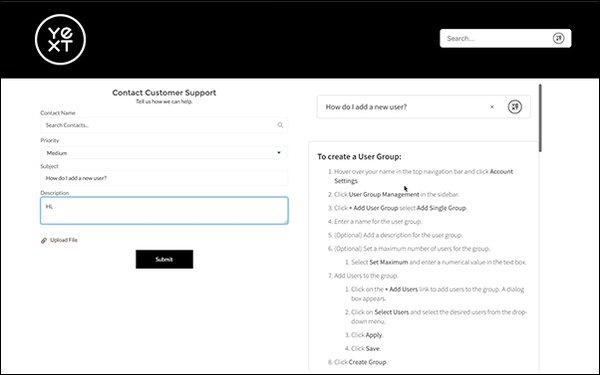Click 'Add Users to the group.' step
The height and width of the screenshot is (375, 600).
coord(366,276)
